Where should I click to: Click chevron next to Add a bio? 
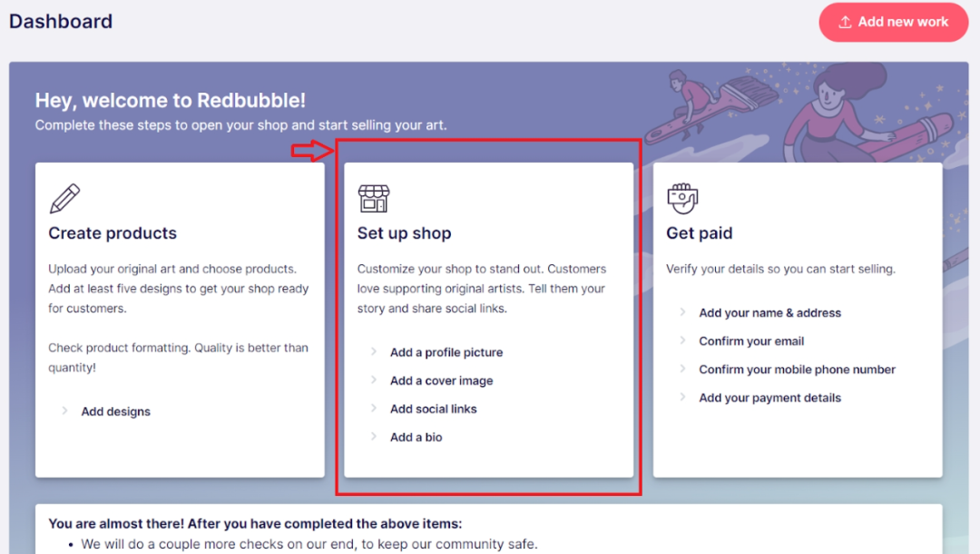(373, 436)
